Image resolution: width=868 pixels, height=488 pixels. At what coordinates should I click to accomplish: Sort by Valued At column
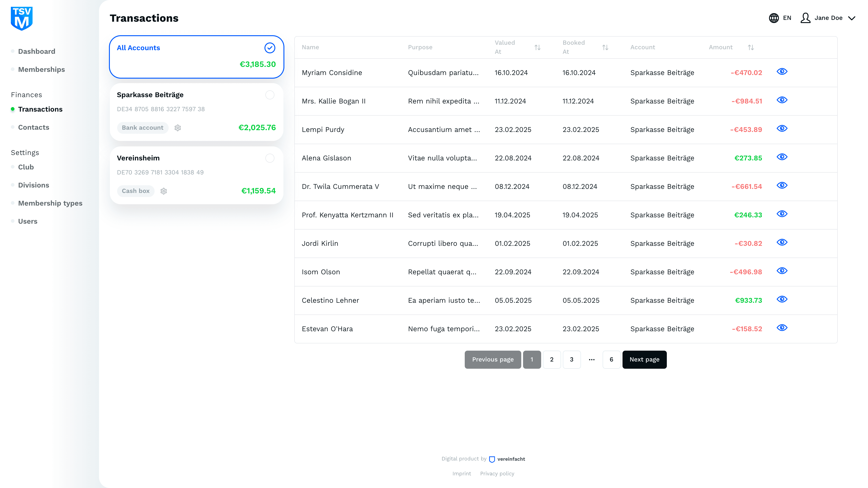pyautogui.click(x=538, y=47)
